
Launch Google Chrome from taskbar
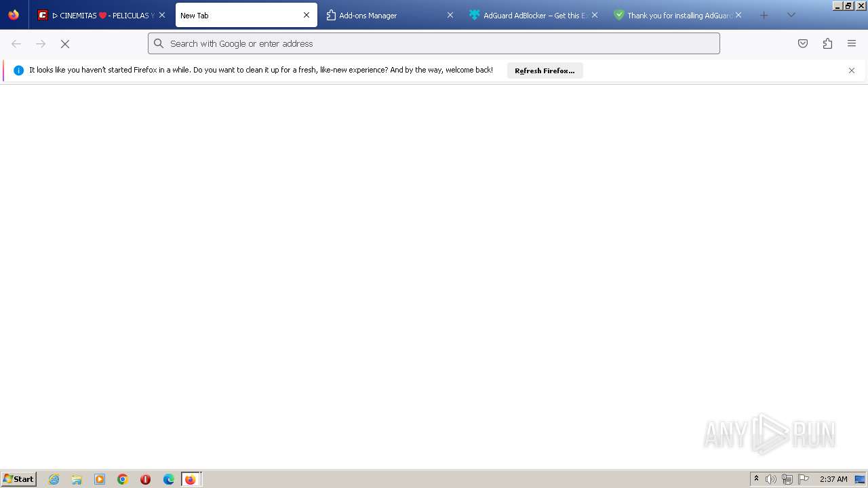pos(123,479)
